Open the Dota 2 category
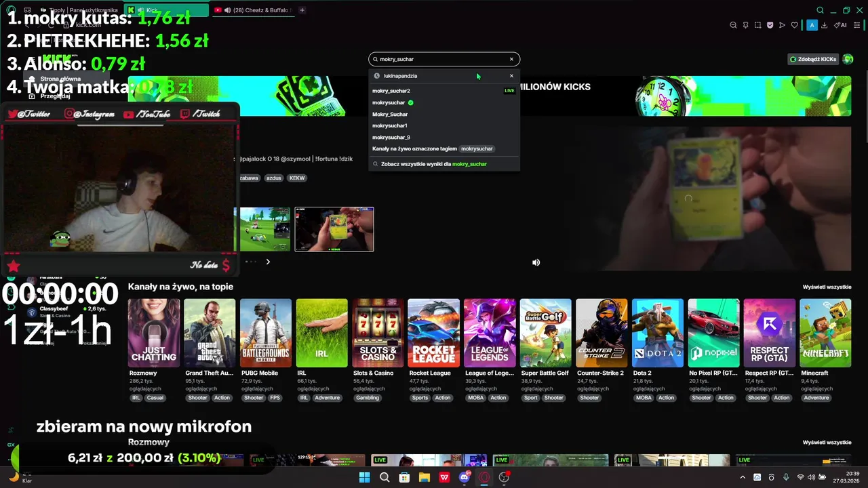The width and height of the screenshot is (868, 488). tap(658, 333)
